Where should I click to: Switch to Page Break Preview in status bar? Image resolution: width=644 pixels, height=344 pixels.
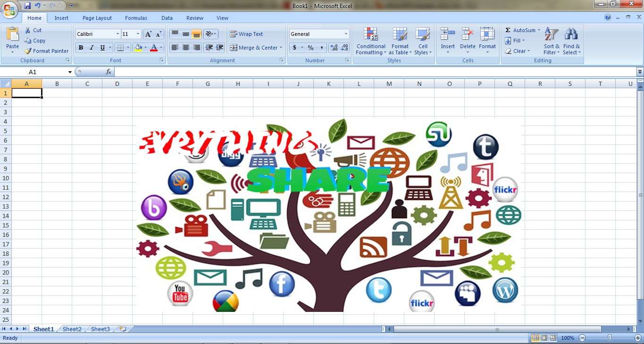click(x=552, y=338)
